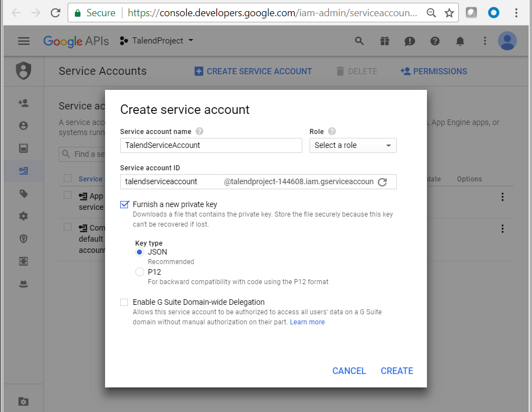Open the Learn more link
Viewport: 532px width, 412px height.
[x=307, y=322]
